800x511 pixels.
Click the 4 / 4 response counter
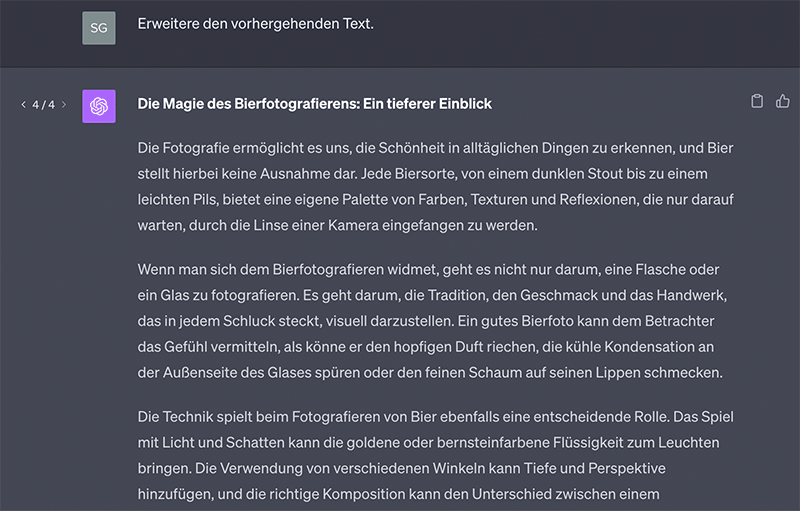[43, 105]
